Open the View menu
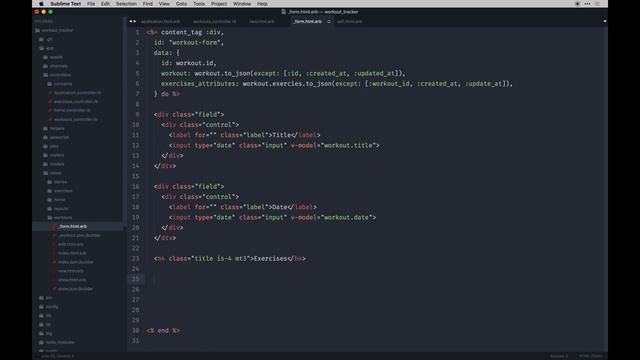The width and height of the screenshot is (640, 360). (164, 4)
